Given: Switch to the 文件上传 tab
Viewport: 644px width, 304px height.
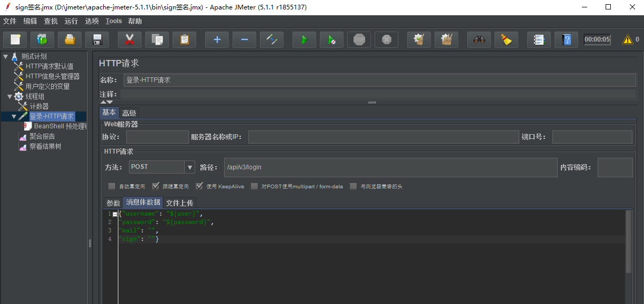Looking at the screenshot, I should click(x=179, y=203).
